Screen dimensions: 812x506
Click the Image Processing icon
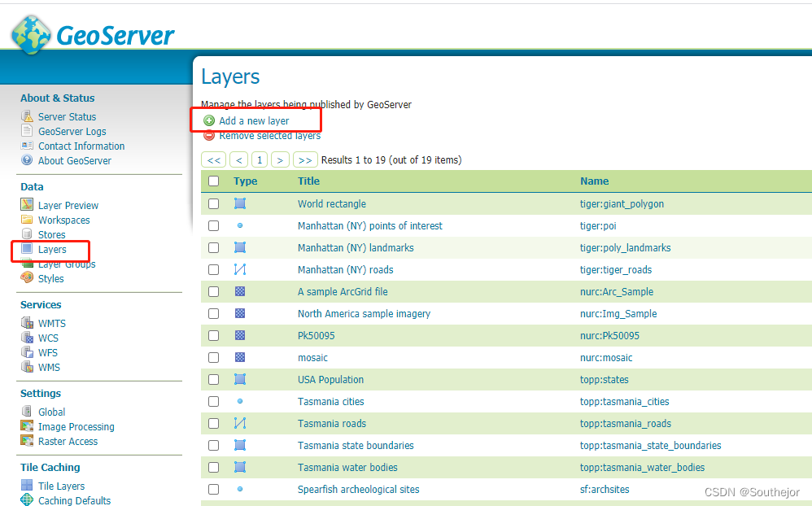click(x=27, y=426)
